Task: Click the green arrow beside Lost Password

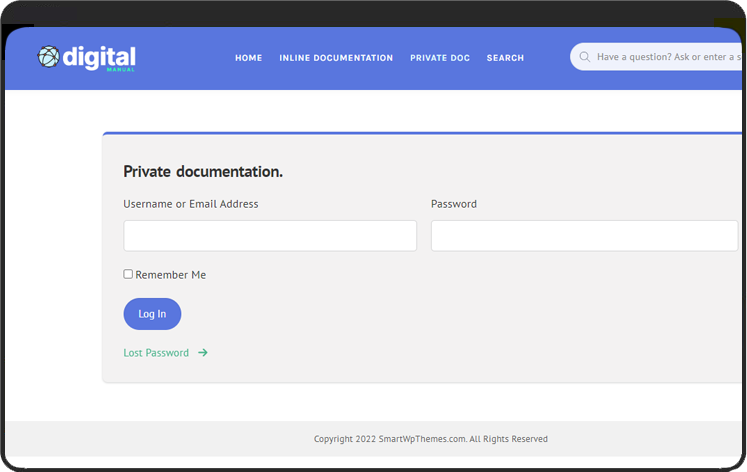Action: point(203,353)
